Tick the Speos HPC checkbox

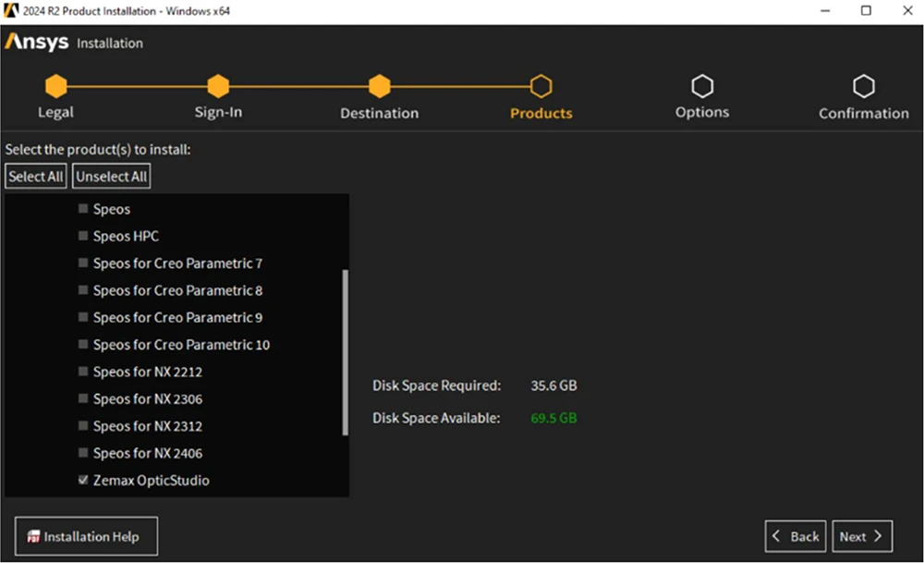point(83,236)
